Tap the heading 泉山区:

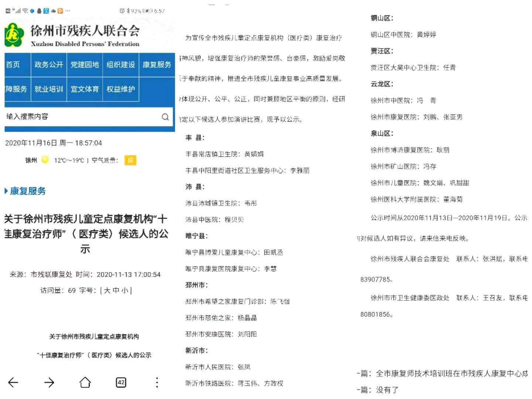382,133
